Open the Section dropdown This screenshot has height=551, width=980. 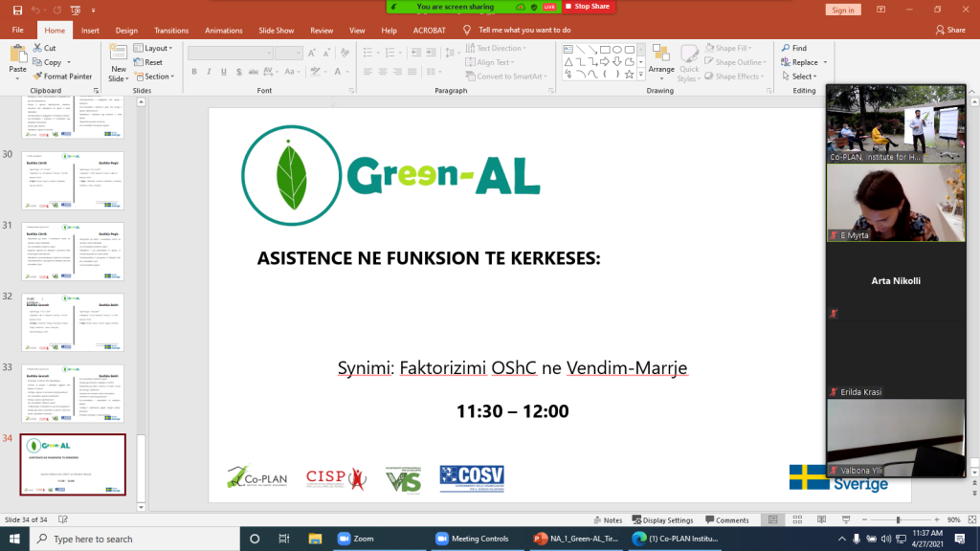[155, 77]
